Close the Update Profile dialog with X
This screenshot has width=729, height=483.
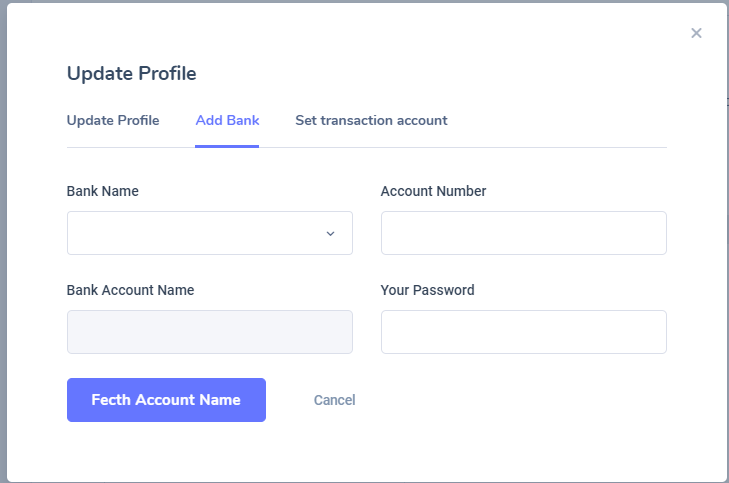click(x=696, y=33)
